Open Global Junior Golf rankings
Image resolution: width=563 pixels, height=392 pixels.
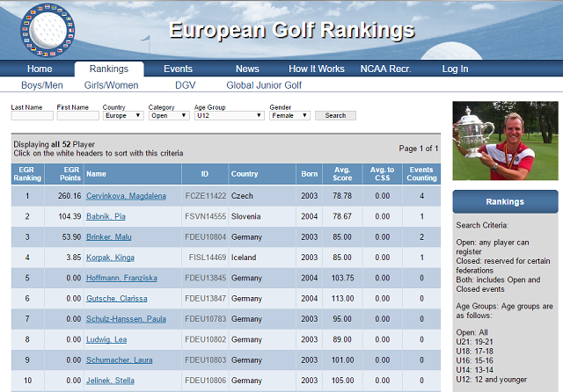pyautogui.click(x=264, y=85)
